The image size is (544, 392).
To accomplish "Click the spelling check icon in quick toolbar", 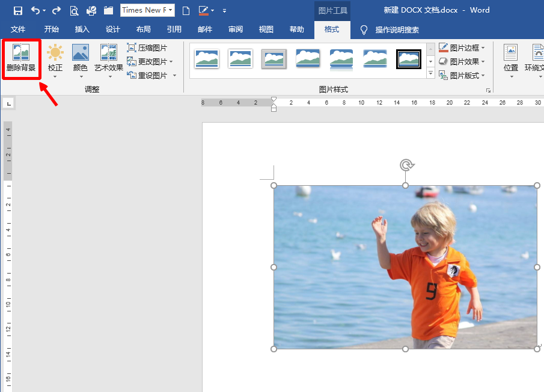I will click(91, 11).
